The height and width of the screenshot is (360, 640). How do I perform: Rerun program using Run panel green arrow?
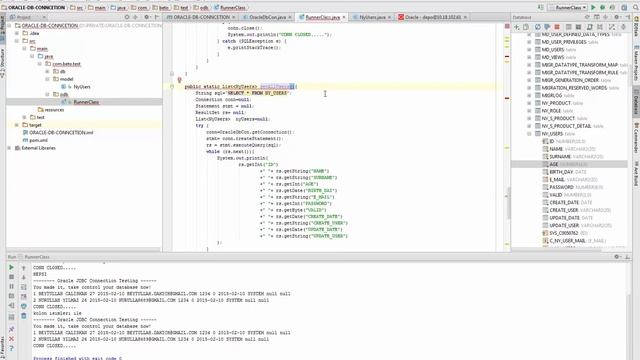[11, 267]
